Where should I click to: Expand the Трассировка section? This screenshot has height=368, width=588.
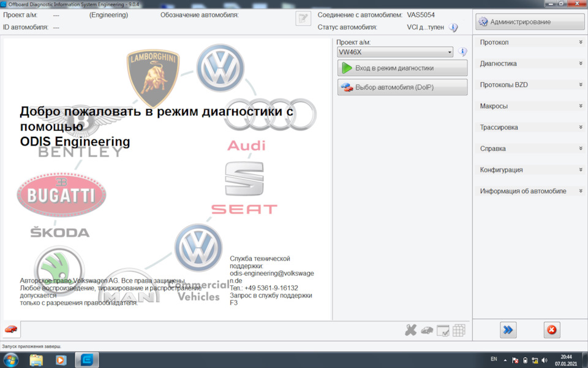[x=530, y=128]
